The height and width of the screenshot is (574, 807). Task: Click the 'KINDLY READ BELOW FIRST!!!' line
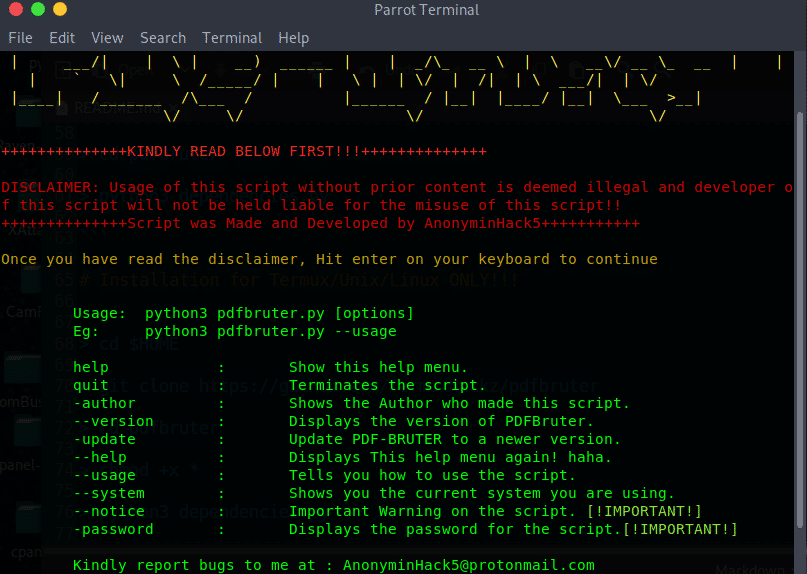(x=244, y=151)
